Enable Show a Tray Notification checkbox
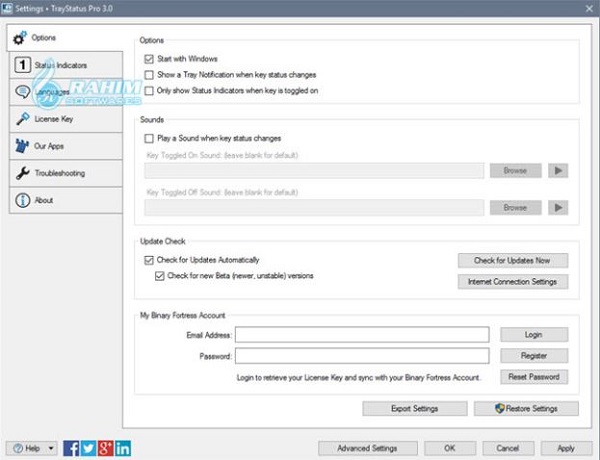This screenshot has height=460, width=600. (x=149, y=75)
